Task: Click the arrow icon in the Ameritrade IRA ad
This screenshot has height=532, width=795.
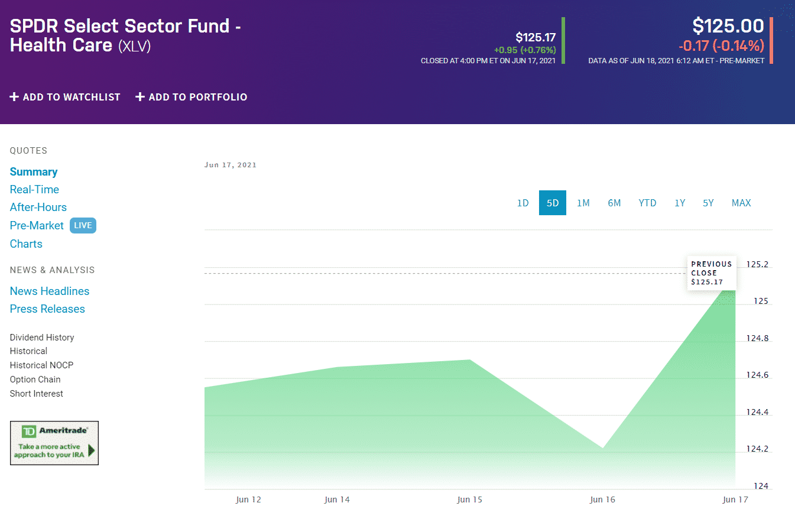Action: [x=92, y=451]
